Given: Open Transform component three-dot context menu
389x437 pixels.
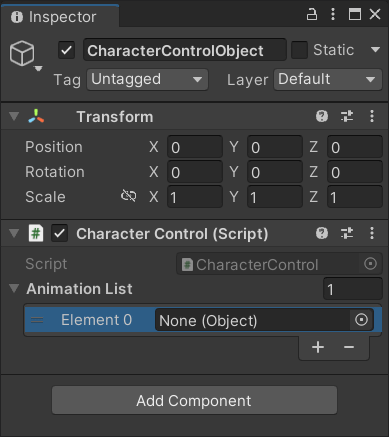Looking at the screenshot, I should pyautogui.click(x=372, y=116).
